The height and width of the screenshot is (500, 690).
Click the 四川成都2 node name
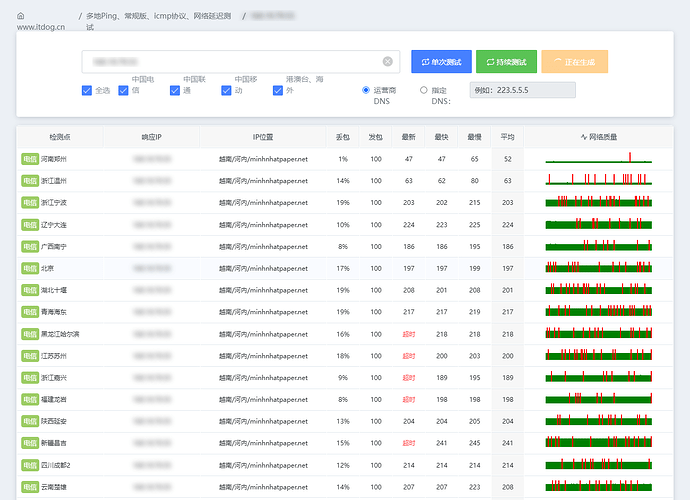click(x=55, y=465)
